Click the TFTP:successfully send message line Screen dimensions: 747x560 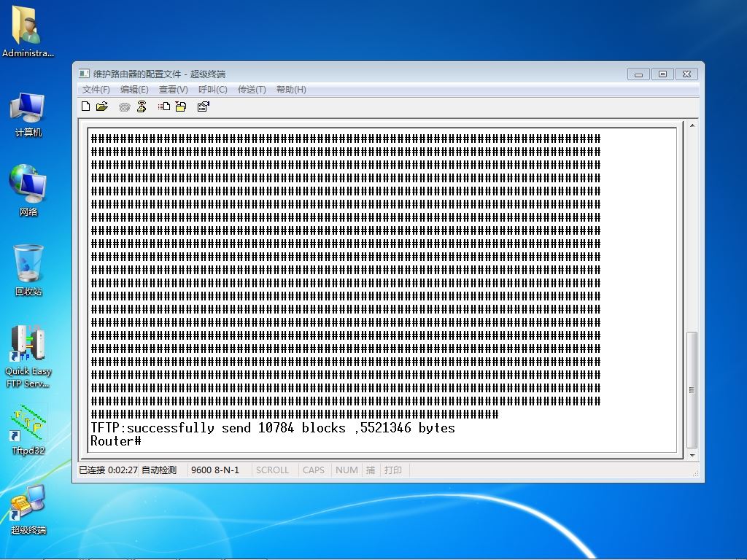click(x=273, y=427)
